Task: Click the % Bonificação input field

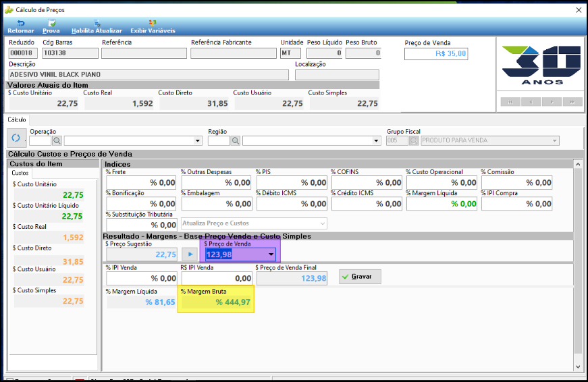Action: [x=141, y=204]
